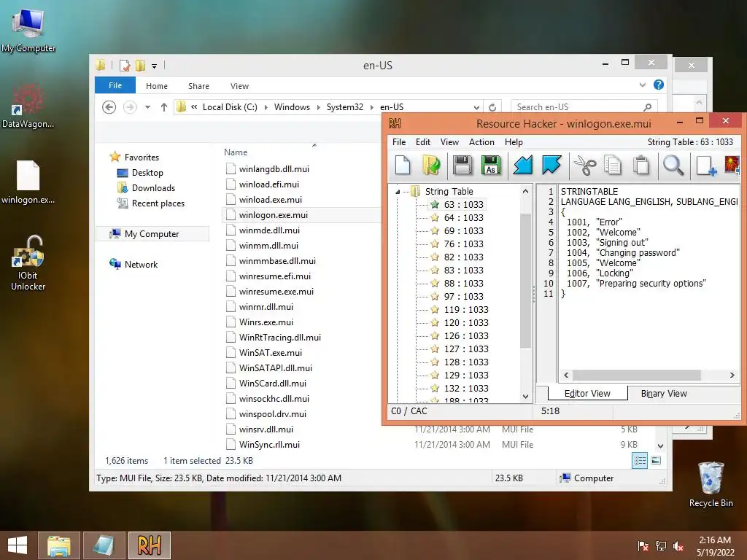
Task: Click the red flower image icon in toolbar
Action: (x=732, y=166)
